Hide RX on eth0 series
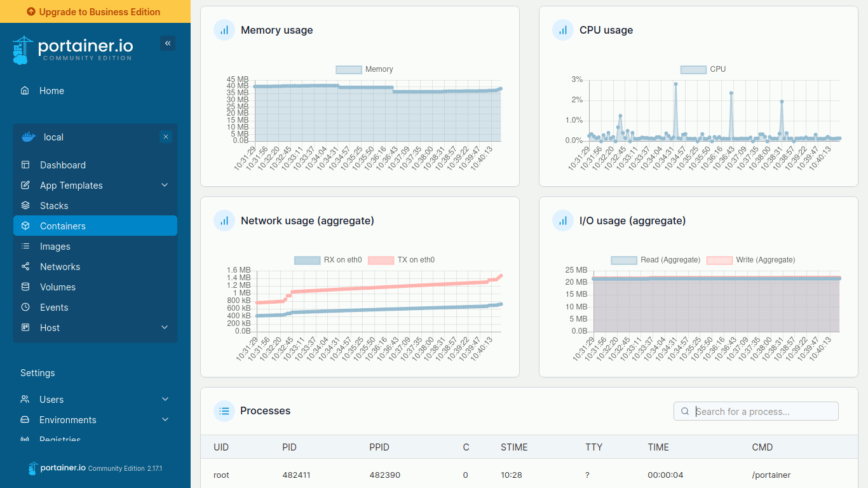 328,260
